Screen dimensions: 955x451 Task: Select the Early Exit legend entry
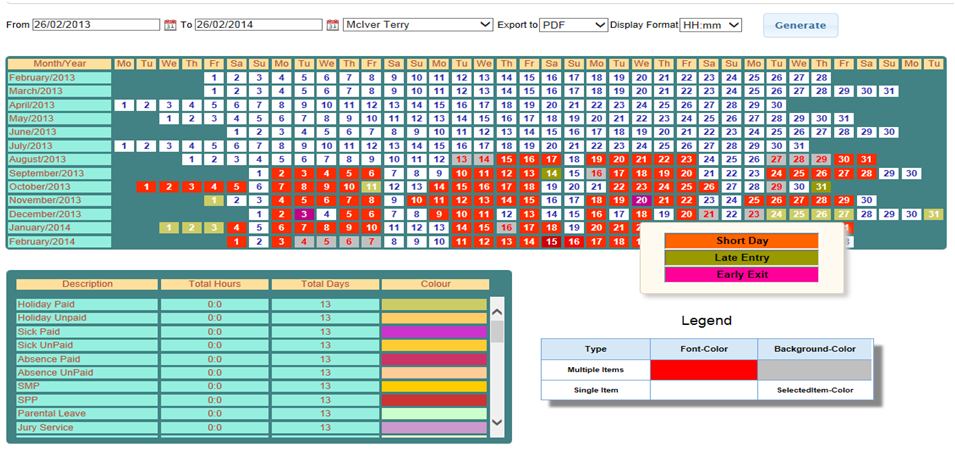coord(741,275)
